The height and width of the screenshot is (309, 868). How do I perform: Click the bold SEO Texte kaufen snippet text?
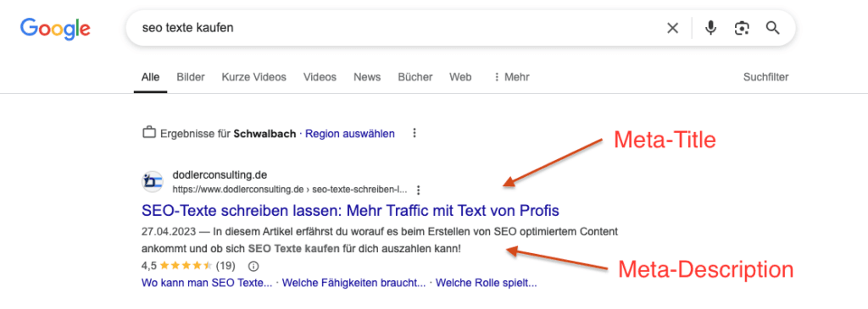(294, 249)
